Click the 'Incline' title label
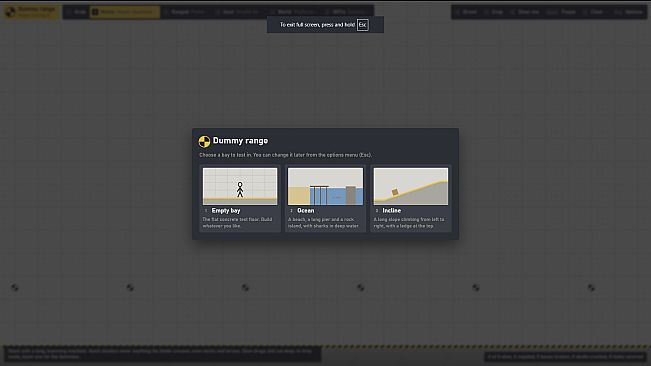The height and width of the screenshot is (366, 651). click(x=392, y=210)
